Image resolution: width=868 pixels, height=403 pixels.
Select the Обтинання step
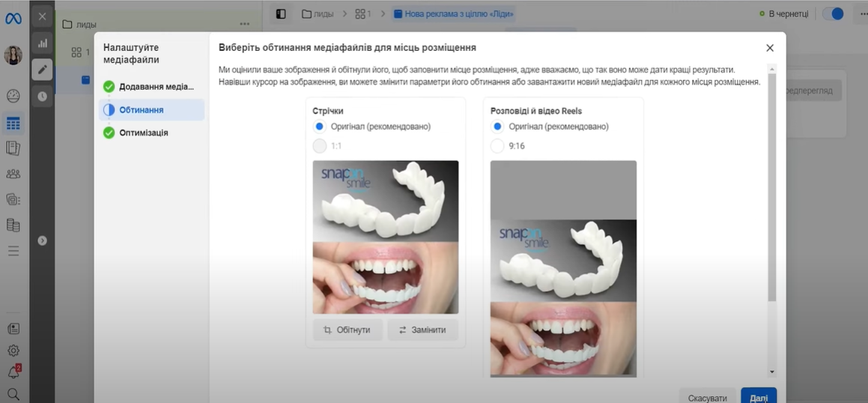click(152, 109)
